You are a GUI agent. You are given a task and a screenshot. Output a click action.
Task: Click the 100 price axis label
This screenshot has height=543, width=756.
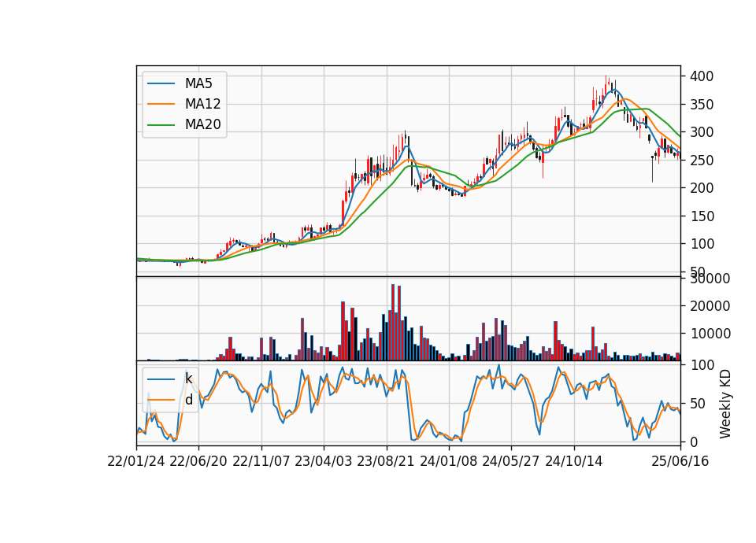point(702,244)
